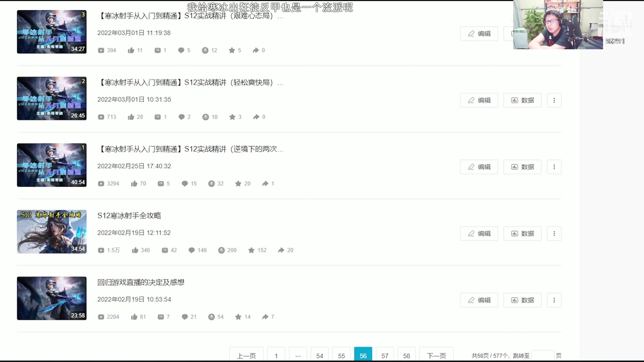
Task: Click the danmaku count icon on the second video
Action: coord(158,117)
